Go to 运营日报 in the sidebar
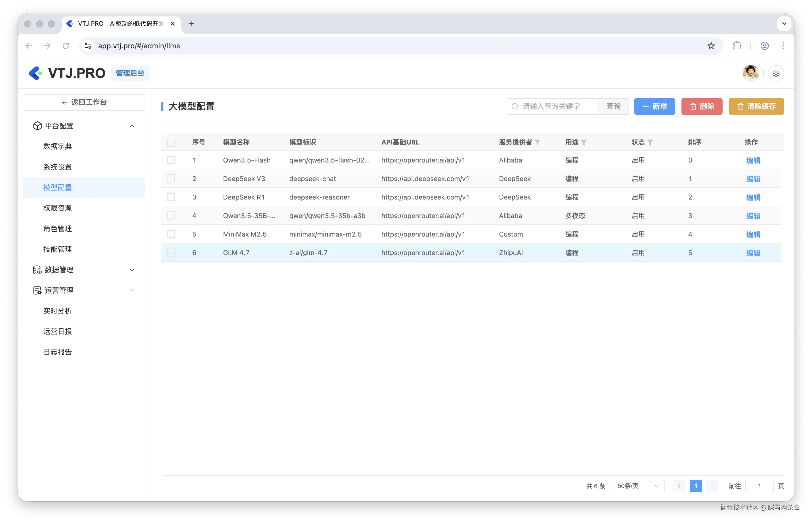Image resolution: width=812 pixels, height=523 pixels. [58, 331]
